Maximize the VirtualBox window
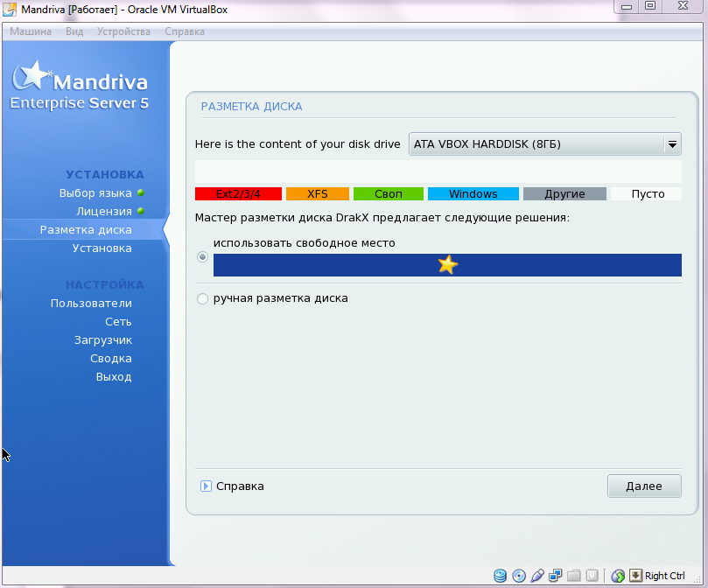 (650, 6)
